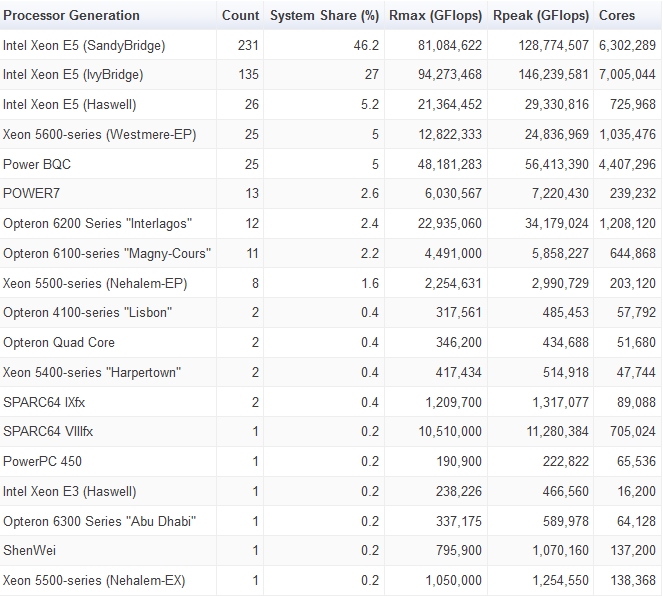This screenshot has width=663, height=596.
Task: Select Rpeak value 146,239,581
Action: point(553,75)
